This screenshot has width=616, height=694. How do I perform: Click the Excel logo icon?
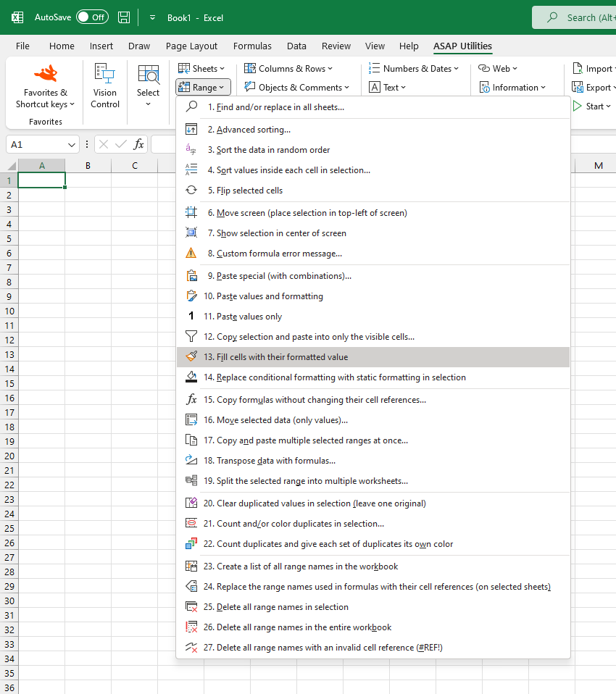click(17, 17)
